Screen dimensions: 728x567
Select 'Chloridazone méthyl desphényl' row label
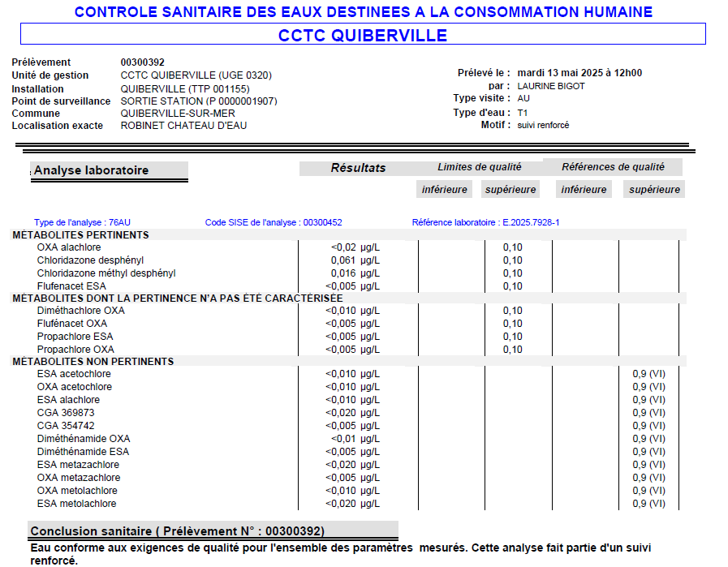[106, 273]
